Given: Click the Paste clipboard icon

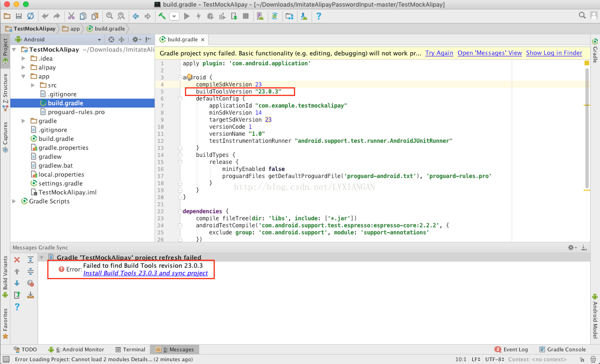Looking at the screenshot, I should tap(95, 16).
